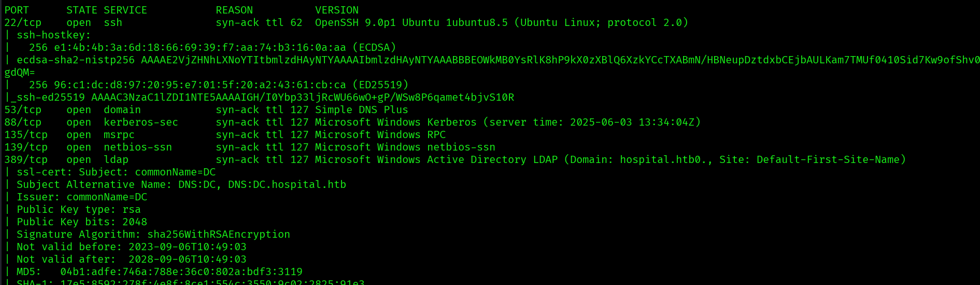The width and height of the screenshot is (980, 285).
Task: Click Simple DNS Plus version text
Action: 362,110
